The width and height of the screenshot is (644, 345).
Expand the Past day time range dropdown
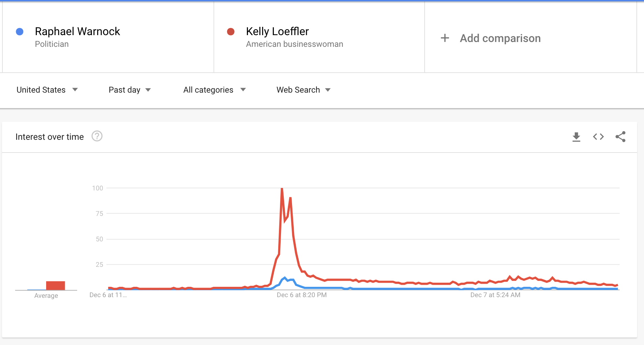129,90
